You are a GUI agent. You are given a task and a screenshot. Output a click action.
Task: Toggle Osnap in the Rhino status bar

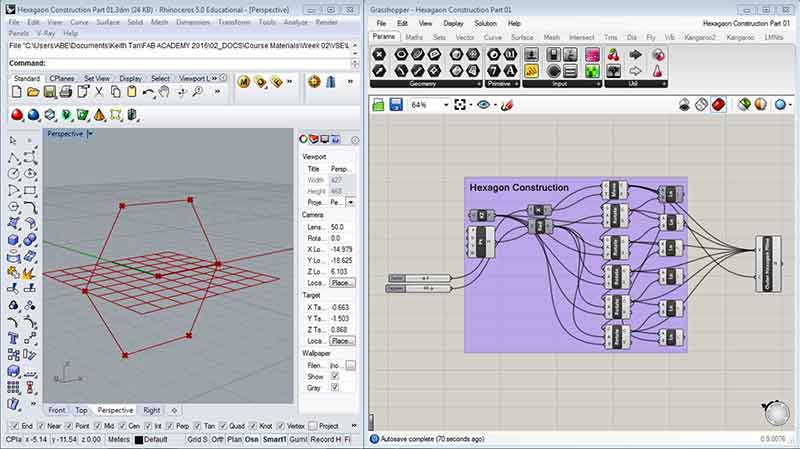252,439
